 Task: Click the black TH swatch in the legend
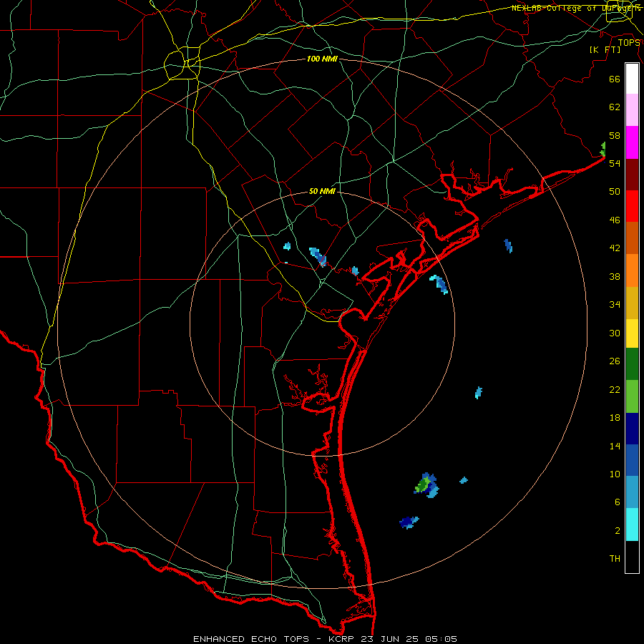632,557
